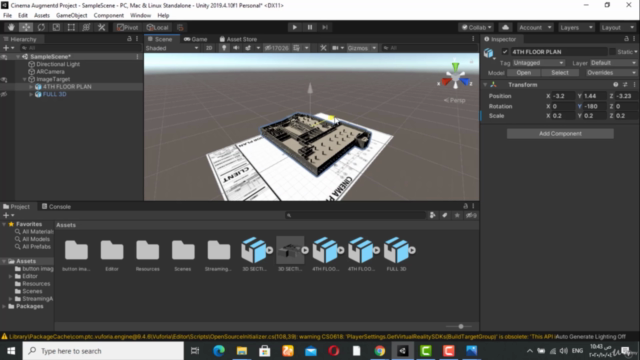Toggle favorites star in Project toolbar
This screenshot has width=640, height=360.
[457, 215]
